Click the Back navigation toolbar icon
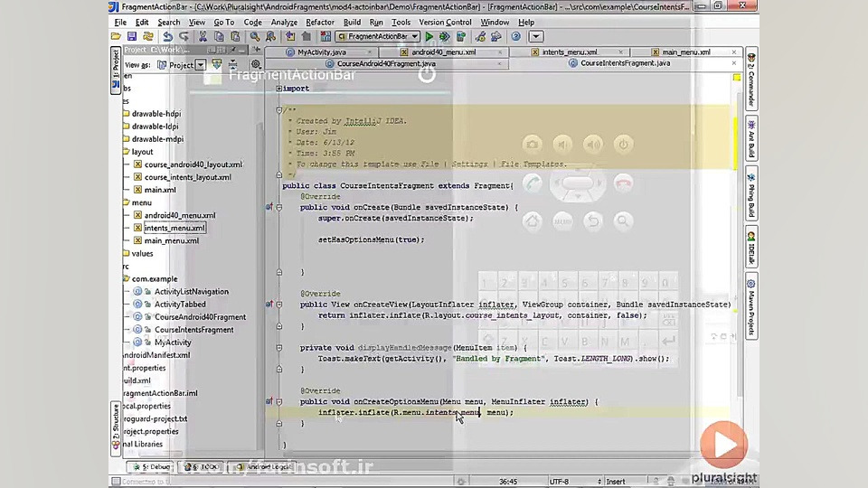Image resolution: width=868 pixels, height=488 pixels. [x=290, y=36]
